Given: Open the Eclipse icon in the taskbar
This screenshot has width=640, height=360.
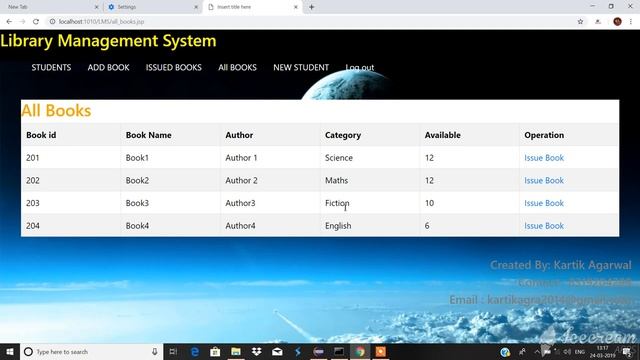Looking at the screenshot, I should point(318,352).
